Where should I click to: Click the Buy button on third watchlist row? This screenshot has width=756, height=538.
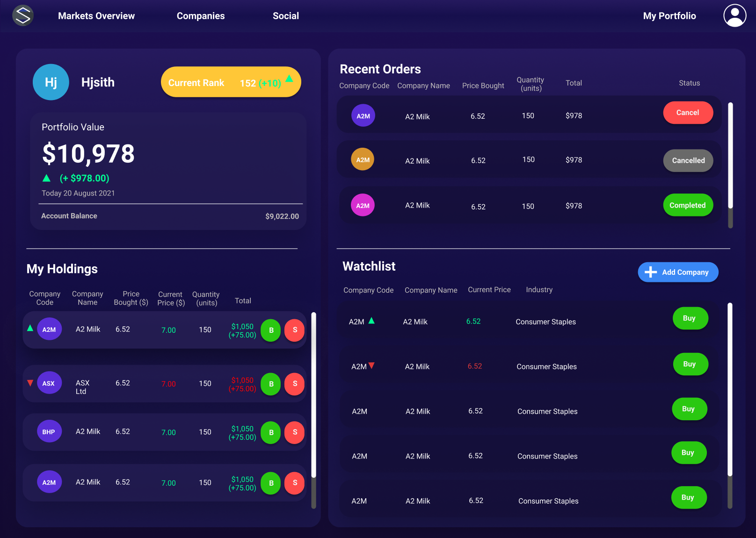point(690,409)
